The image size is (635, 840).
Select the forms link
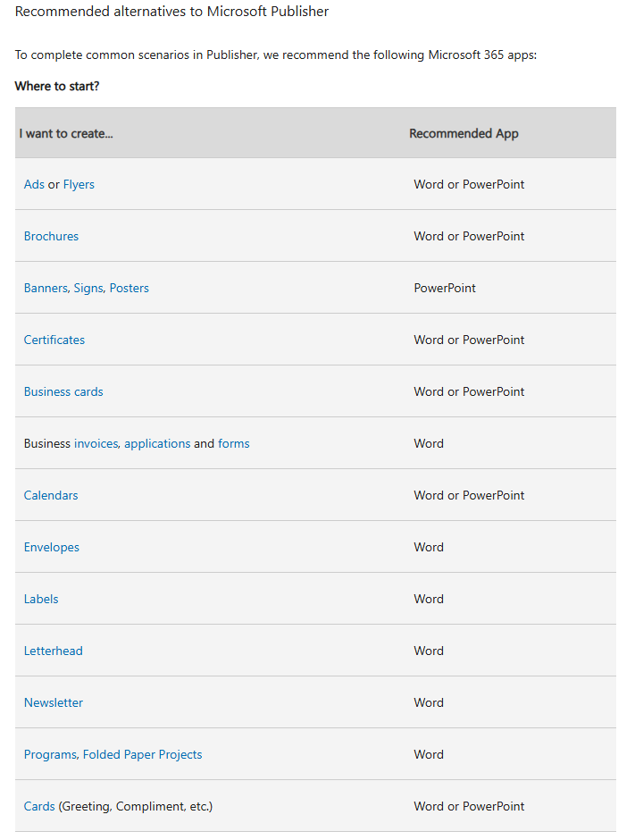point(234,443)
